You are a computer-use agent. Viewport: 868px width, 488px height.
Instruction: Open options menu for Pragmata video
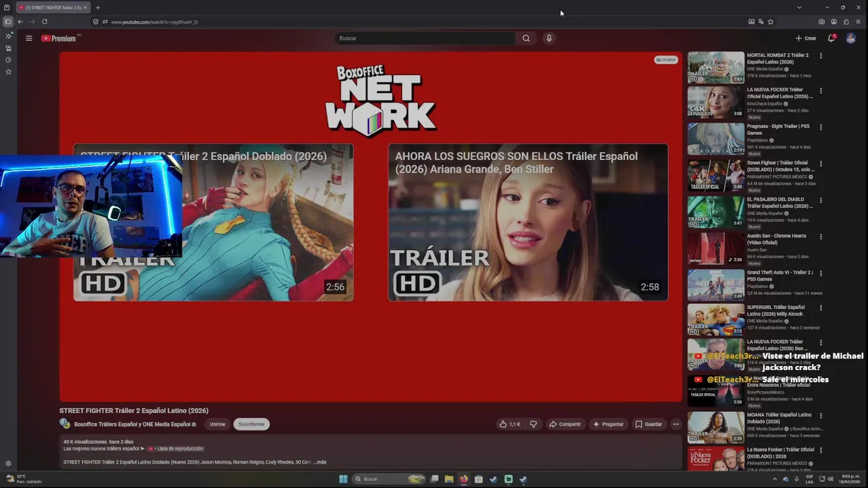[x=821, y=127]
